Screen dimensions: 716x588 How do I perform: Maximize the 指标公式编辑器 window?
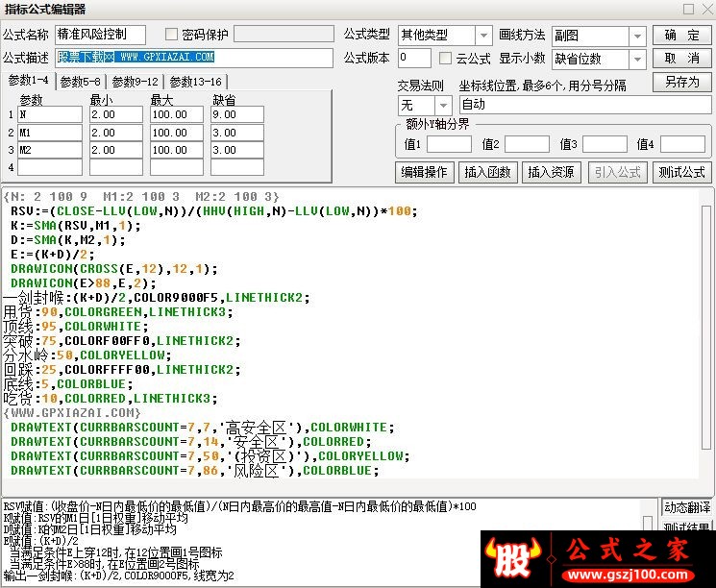[688, 9]
